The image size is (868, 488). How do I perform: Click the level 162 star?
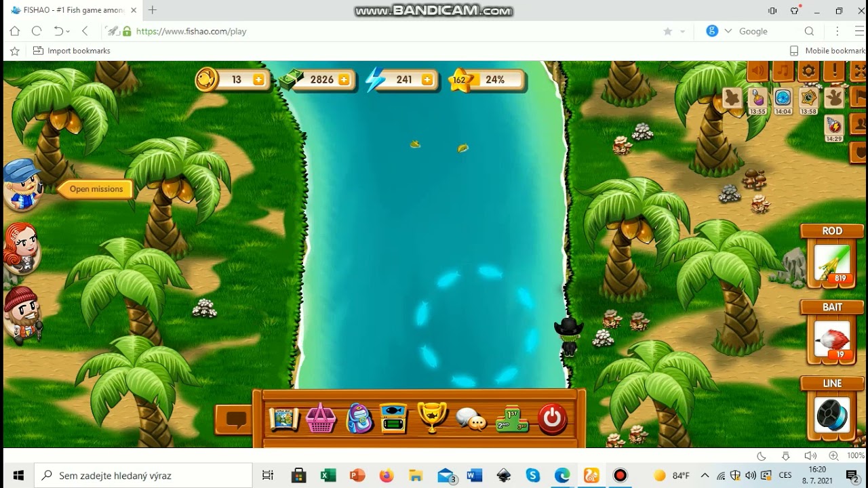[460, 79]
